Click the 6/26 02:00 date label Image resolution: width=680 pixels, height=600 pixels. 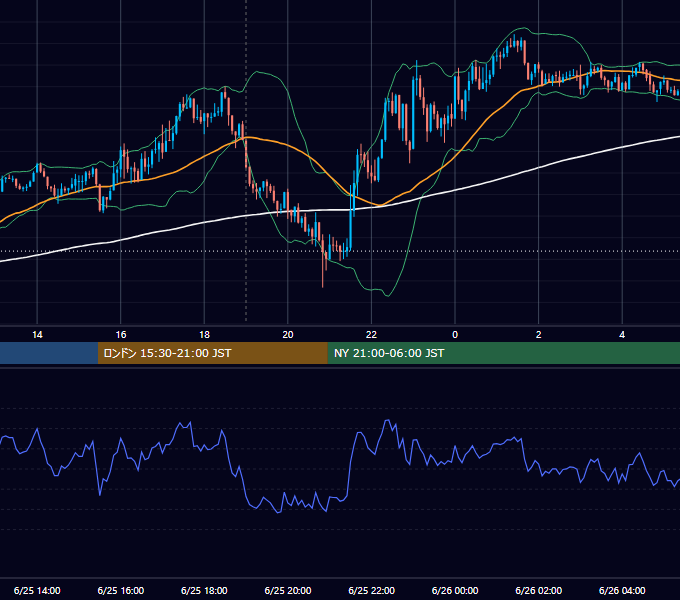pyautogui.click(x=539, y=590)
